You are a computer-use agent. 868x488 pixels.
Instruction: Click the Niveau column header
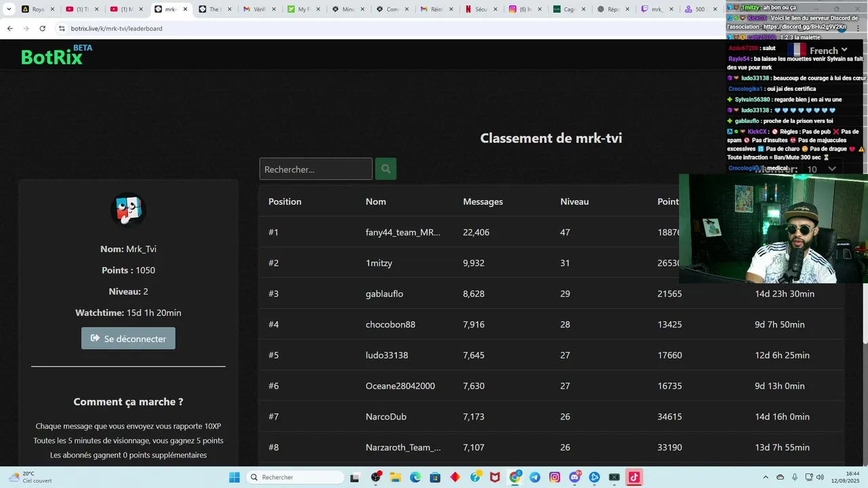click(x=574, y=201)
